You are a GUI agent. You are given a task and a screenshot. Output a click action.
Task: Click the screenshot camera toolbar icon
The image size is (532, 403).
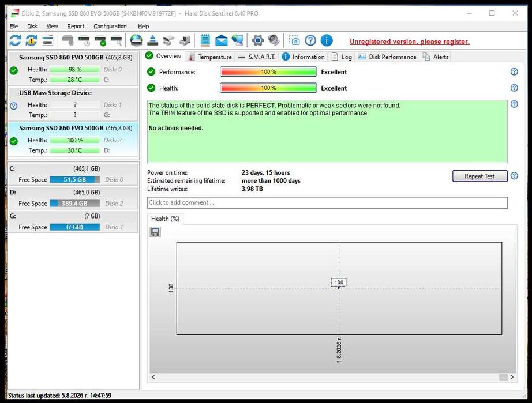(x=294, y=41)
